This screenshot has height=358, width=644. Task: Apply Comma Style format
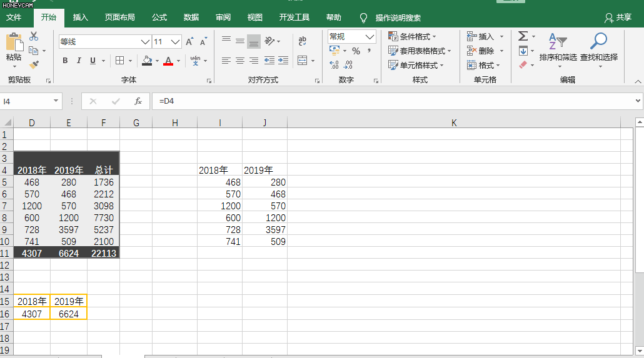(370, 51)
